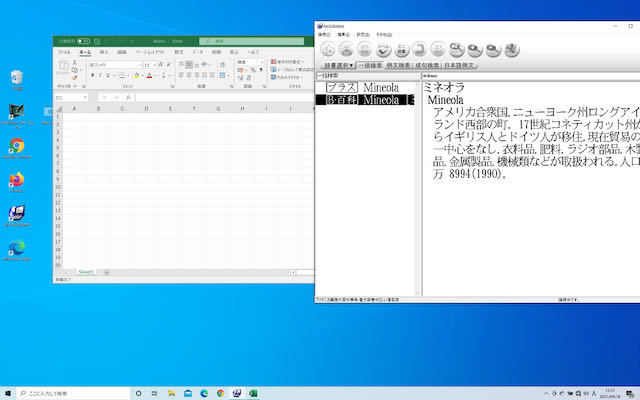Screen dimensions: 640x400
Task: Click the Paste clipboard icon in Excel
Action: pos(63,67)
